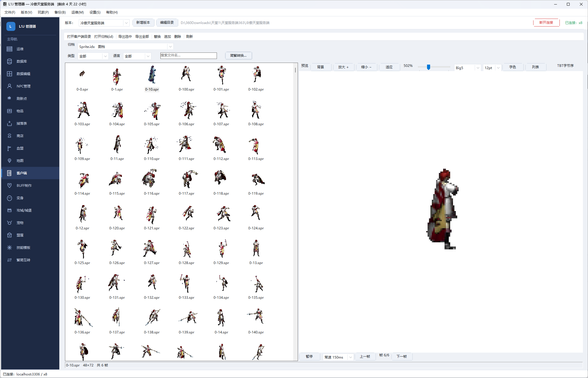Open the 刷新点 sidebar icon

click(x=9, y=98)
